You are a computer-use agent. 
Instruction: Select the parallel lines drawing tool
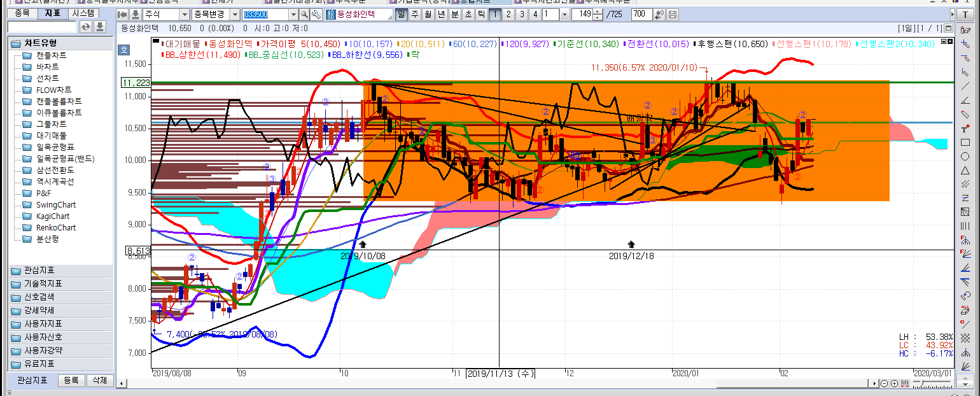(965, 183)
